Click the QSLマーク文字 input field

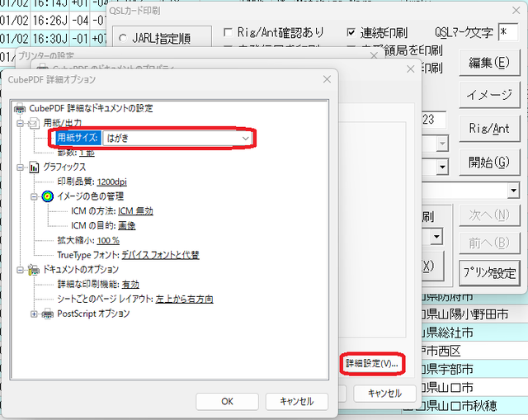[x=508, y=32]
